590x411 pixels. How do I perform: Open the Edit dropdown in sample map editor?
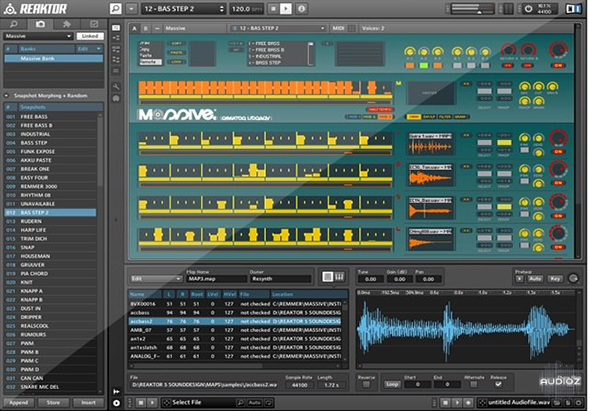155,279
